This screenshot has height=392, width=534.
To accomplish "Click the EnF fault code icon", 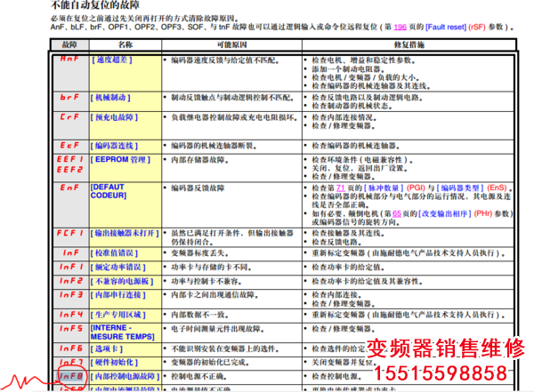I will [69, 188].
